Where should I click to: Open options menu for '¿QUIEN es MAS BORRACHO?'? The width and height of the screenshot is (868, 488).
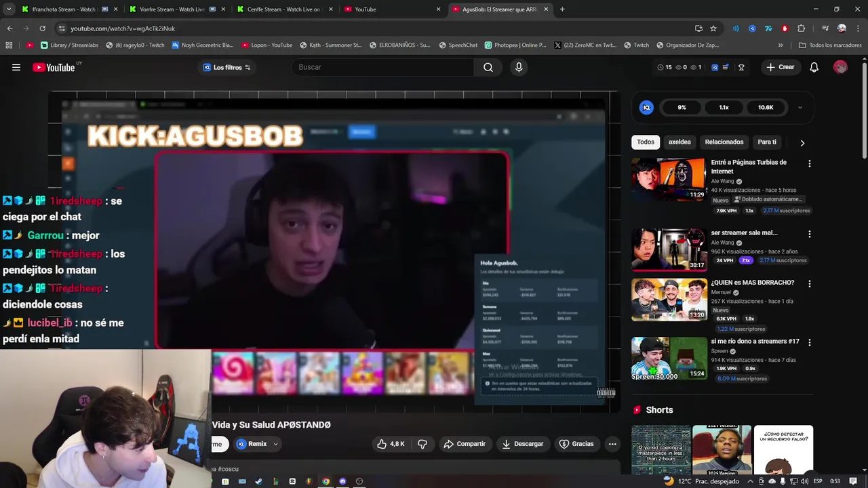click(x=809, y=283)
